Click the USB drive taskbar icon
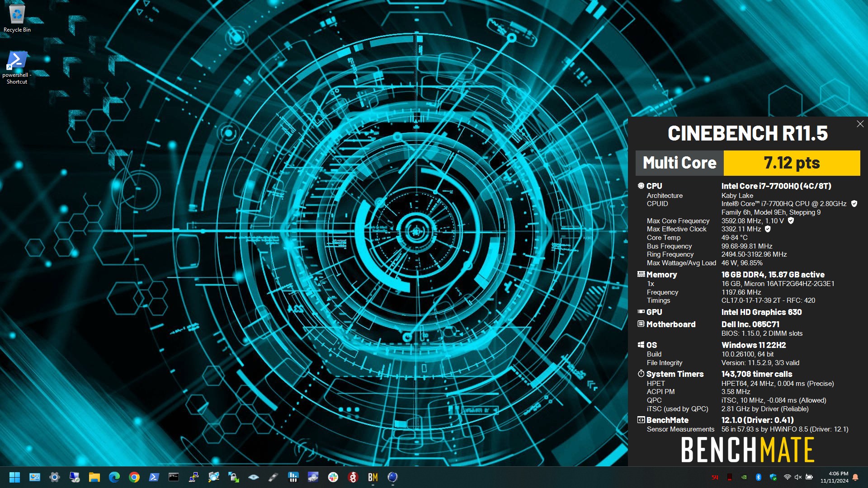Screen dimensions: 868x488 point(273,477)
